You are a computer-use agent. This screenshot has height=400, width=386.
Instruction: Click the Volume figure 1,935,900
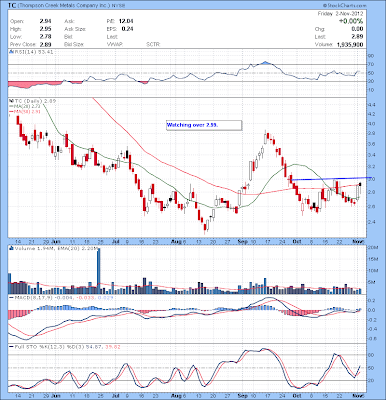point(350,44)
